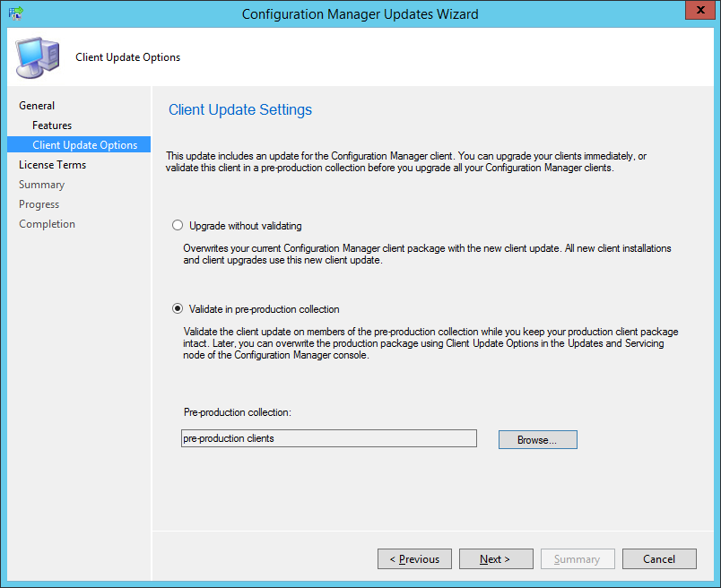Click the Client Update Settings heading
The width and height of the screenshot is (721, 588).
240,110
